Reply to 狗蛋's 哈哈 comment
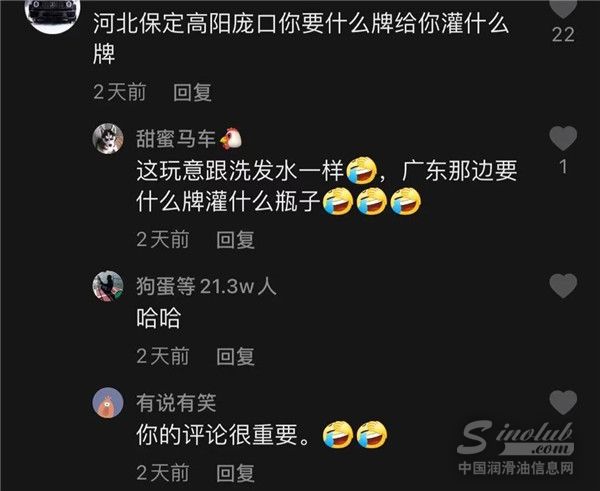Screen dimensions: 600x491 [x=235, y=357]
